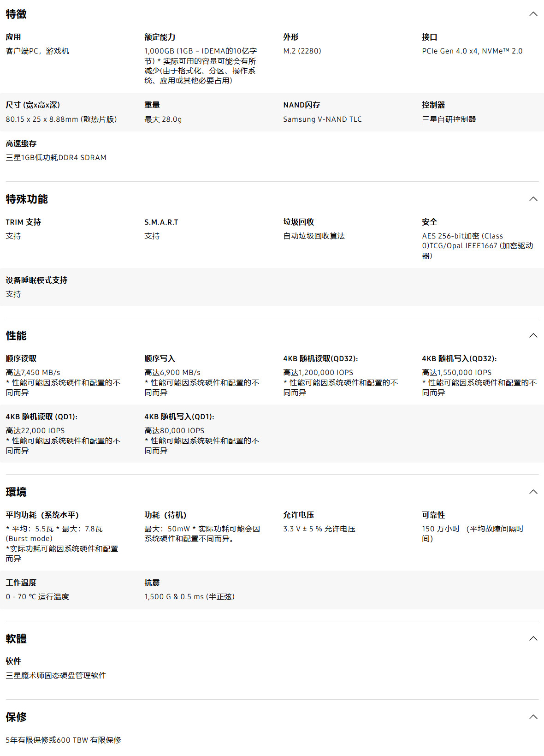Click the 三星魔术师固态硬盘管理软件 text
The height and width of the screenshot is (756, 544).
(x=56, y=676)
